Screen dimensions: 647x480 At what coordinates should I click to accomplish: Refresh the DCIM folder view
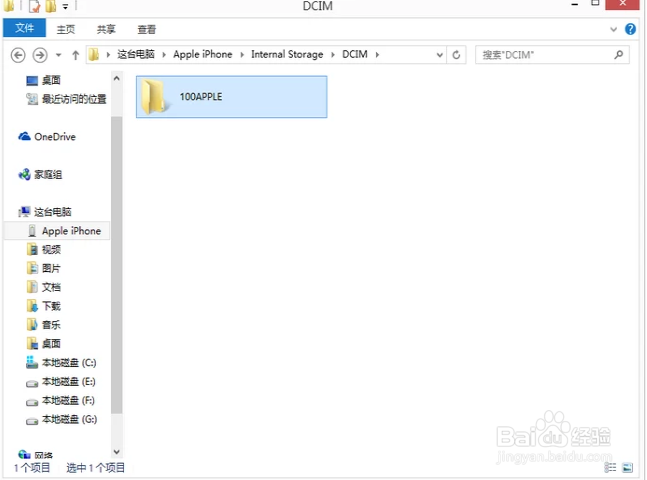(x=456, y=55)
